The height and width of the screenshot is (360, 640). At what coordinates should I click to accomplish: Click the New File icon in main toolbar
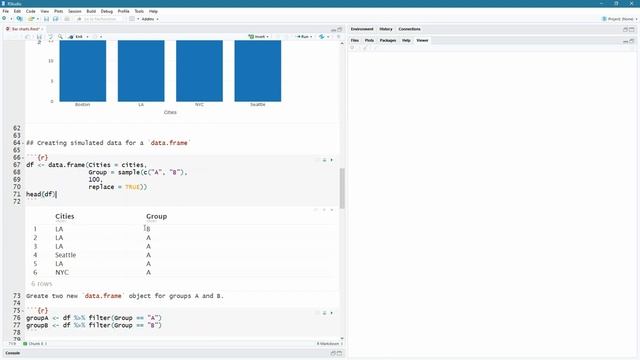pyautogui.click(x=4, y=19)
